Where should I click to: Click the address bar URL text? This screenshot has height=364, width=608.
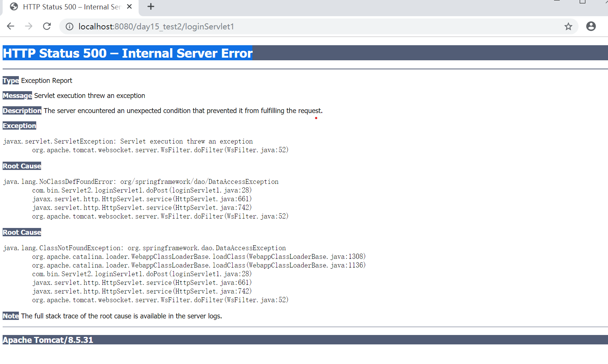tap(156, 26)
